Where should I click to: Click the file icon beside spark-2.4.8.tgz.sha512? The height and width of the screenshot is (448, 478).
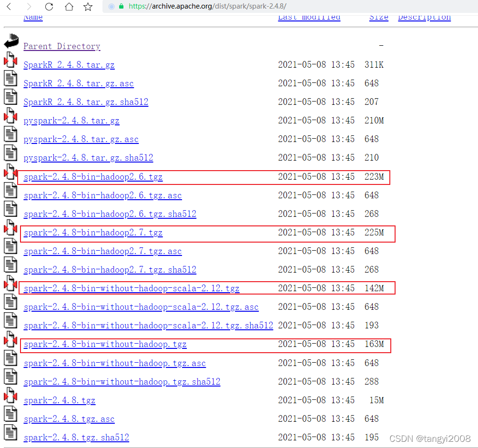[10, 432]
